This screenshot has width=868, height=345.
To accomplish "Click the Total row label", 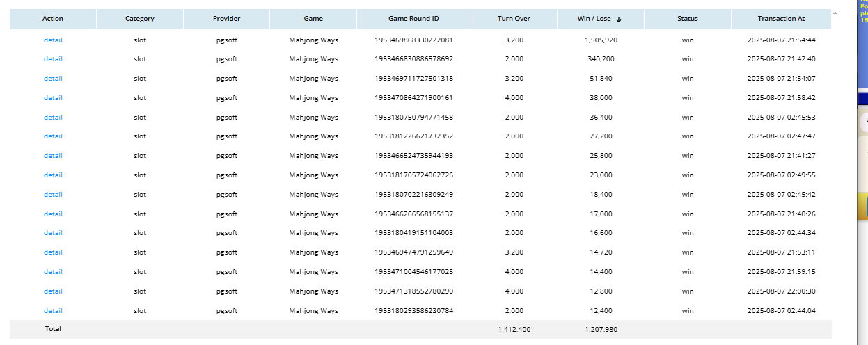I will point(53,329).
